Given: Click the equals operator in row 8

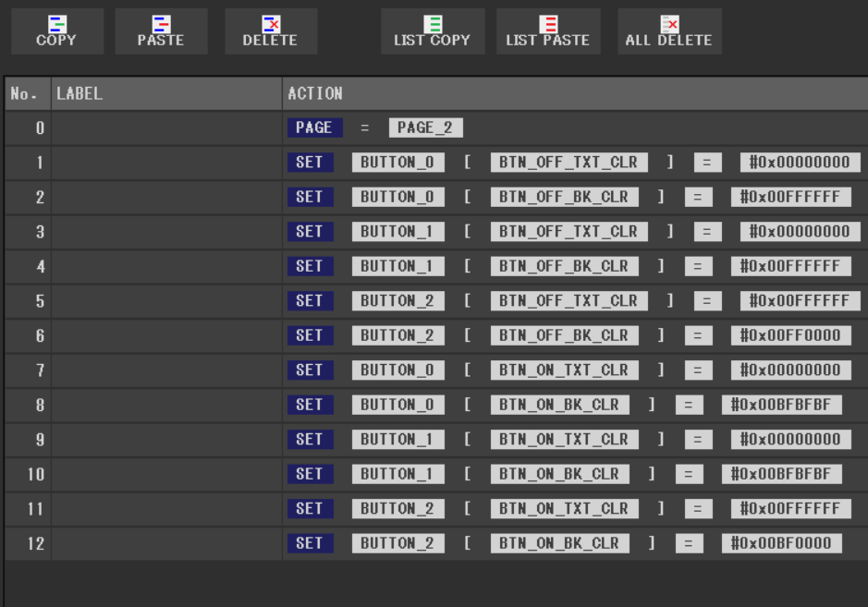Looking at the screenshot, I should 689,406.
